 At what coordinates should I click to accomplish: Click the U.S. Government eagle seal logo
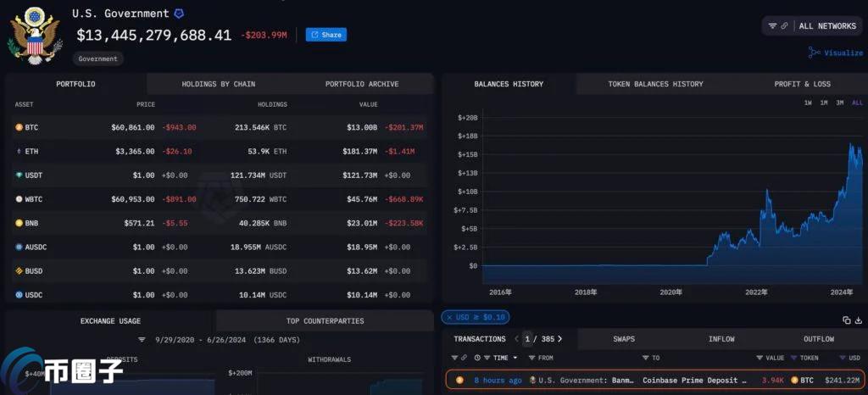(35, 36)
